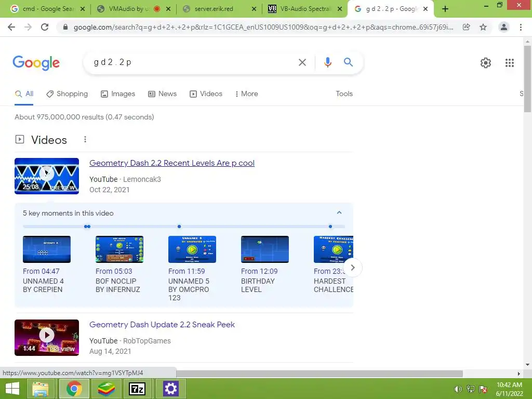
Task: Close the server.erik.red tab
Action: (254, 9)
